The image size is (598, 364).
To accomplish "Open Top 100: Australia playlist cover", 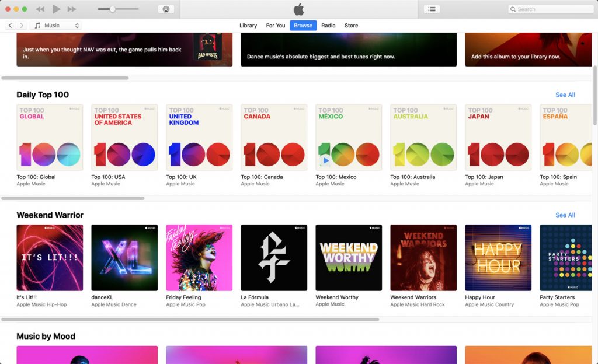I will tap(423, 138).
